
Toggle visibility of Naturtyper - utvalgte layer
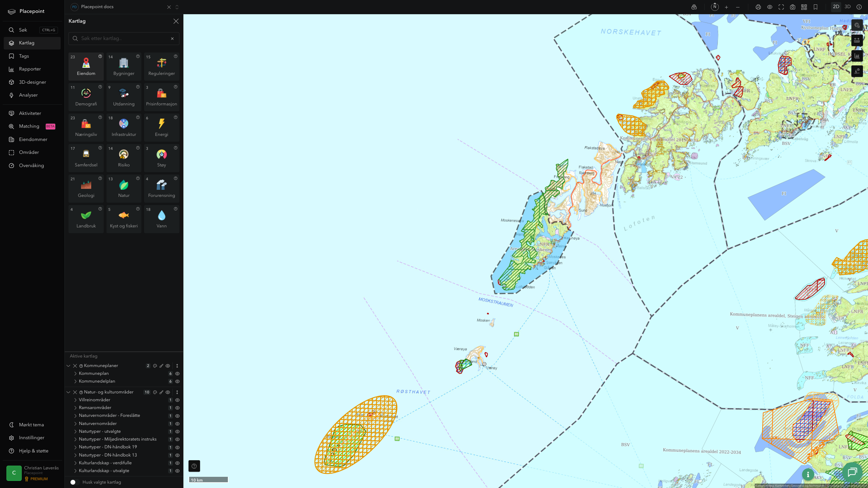(x=177, y=431)
